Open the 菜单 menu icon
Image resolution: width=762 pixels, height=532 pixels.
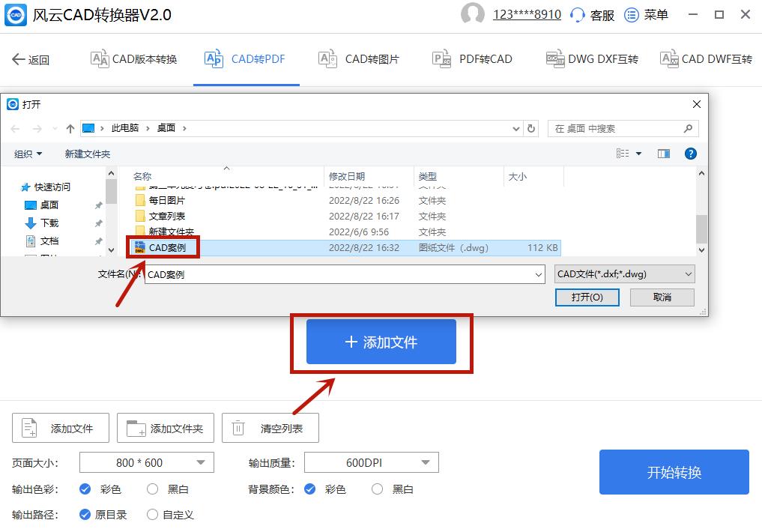click(x=632, y=14)
